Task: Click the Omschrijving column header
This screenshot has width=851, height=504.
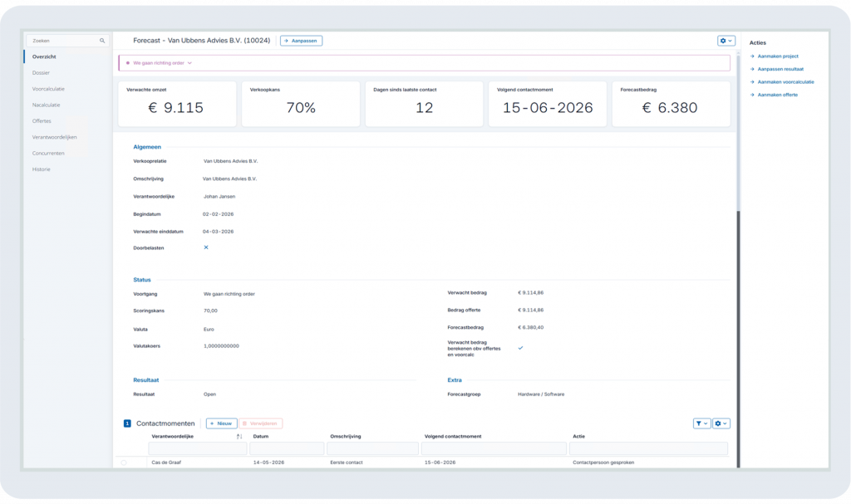Action: click(346, 436)
